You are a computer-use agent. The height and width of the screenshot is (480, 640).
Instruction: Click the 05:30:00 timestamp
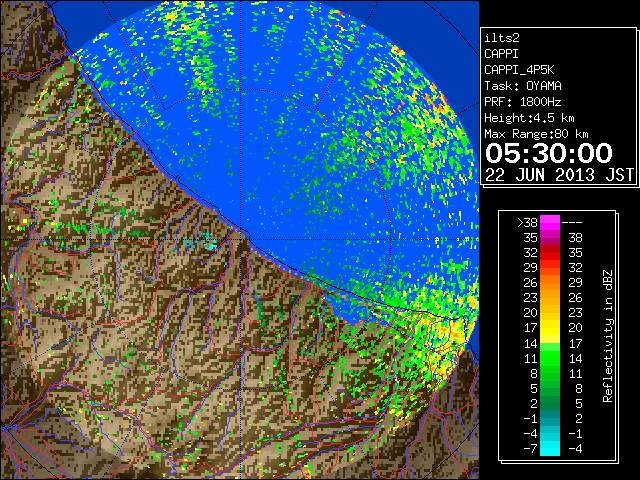549,153
